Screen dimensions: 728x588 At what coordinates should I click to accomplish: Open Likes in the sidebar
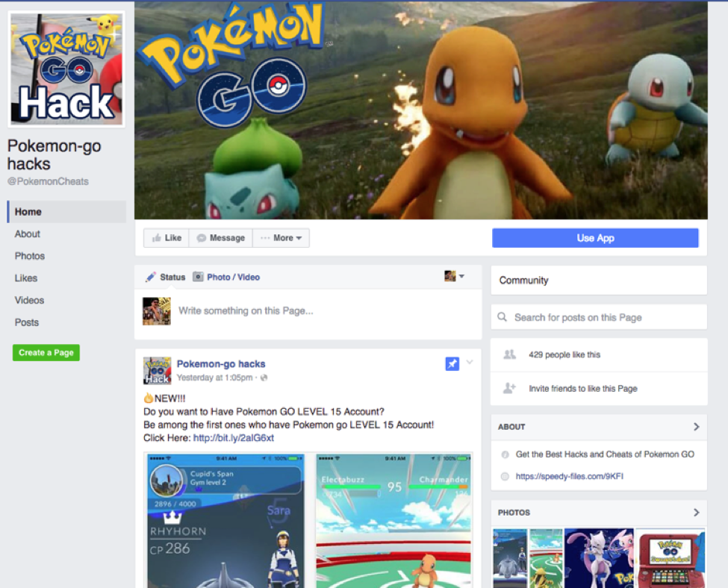click(26, 278)
